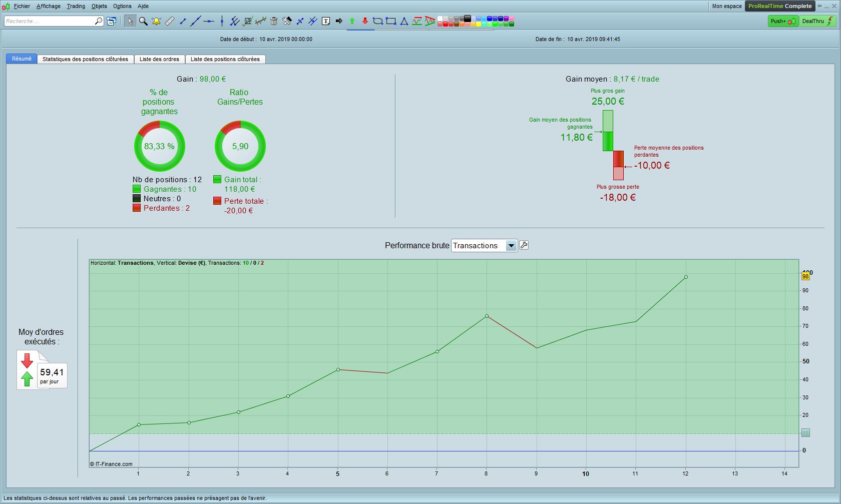Select the long trend line tool
Screen dimensions: 841x504
[x=196, y=21]
